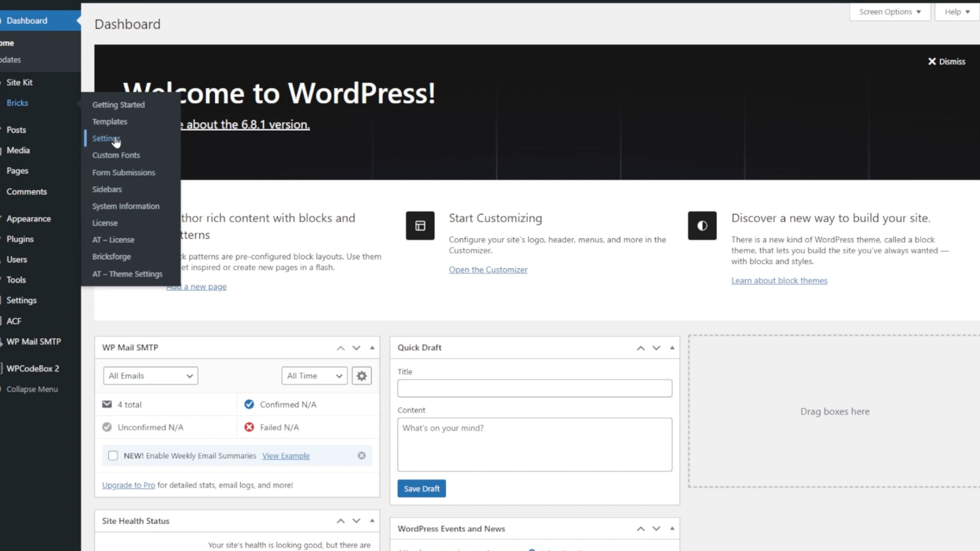This screenshot has height=551, width=980.
Task: Click the Save Draft button
Action: coord(421,489)
